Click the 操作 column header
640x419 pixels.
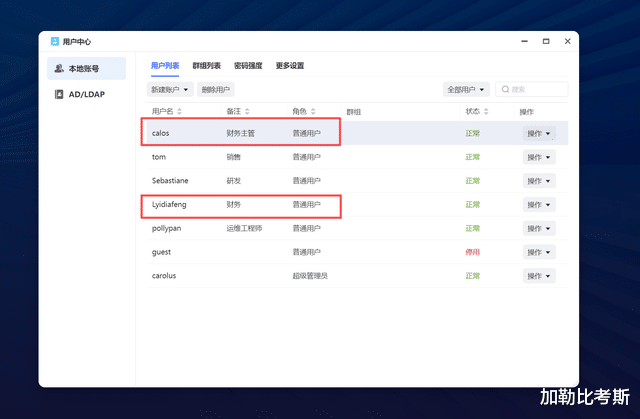click(x=527, y=112)
